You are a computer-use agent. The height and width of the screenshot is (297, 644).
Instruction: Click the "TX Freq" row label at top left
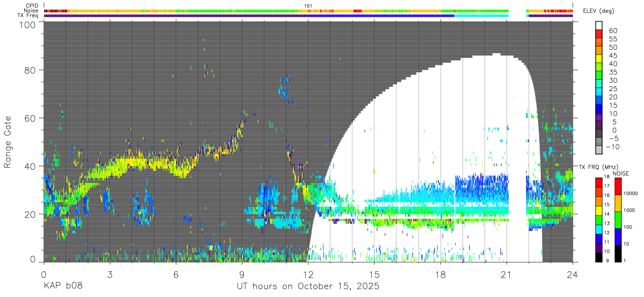click(x=28, y=16)
